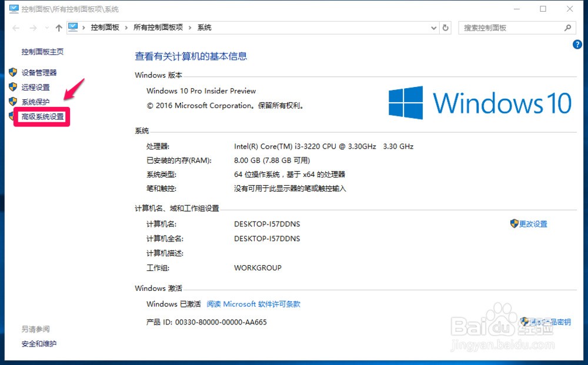
Task: Click the WORKGROUP workgroup value
Action: [x=258, y=268]
